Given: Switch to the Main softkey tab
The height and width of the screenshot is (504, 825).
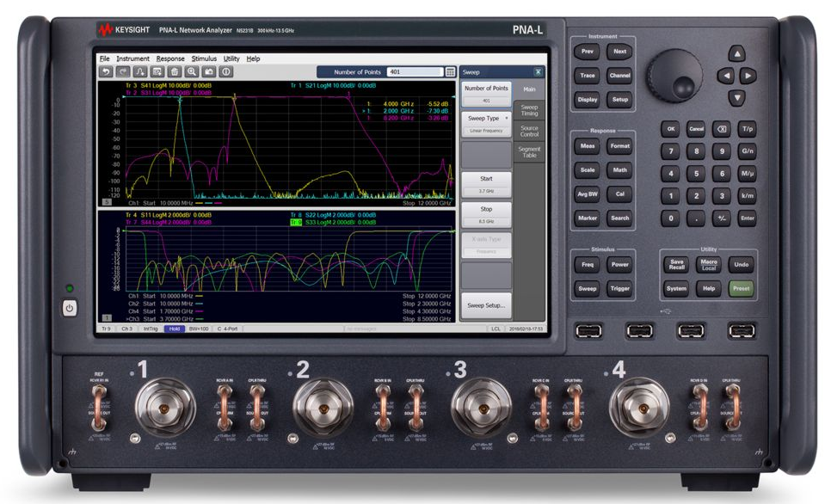Looking at the screenshot, I should pos(529,89).
